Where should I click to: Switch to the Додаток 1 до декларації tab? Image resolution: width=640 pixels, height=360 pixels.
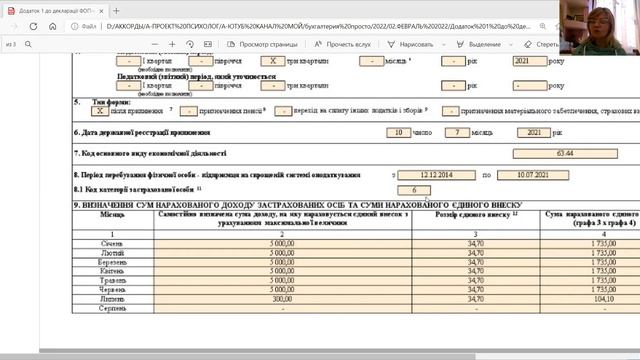(56, 11)
